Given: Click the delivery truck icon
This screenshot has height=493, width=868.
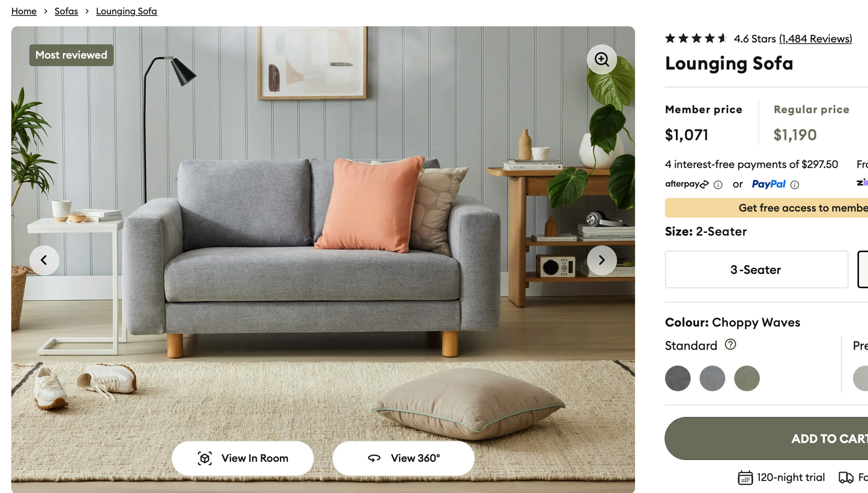Looking at the screenshot, I should click(846, 478).
